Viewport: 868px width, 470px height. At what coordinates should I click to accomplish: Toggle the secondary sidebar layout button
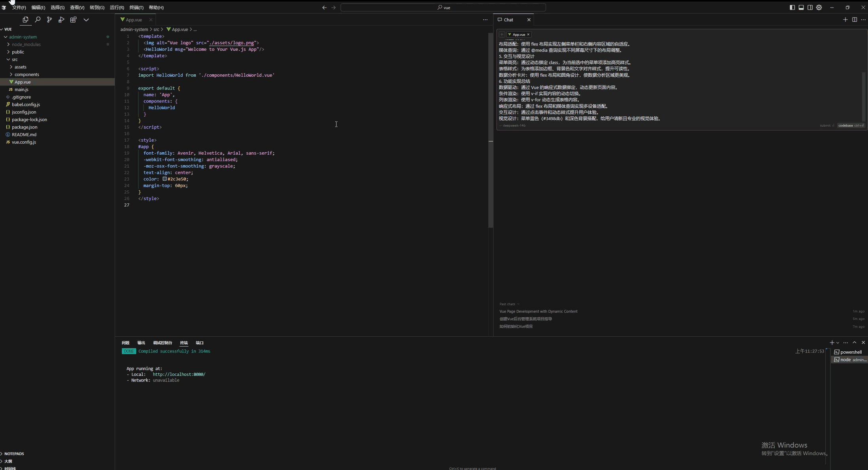(x=810, y=8)
